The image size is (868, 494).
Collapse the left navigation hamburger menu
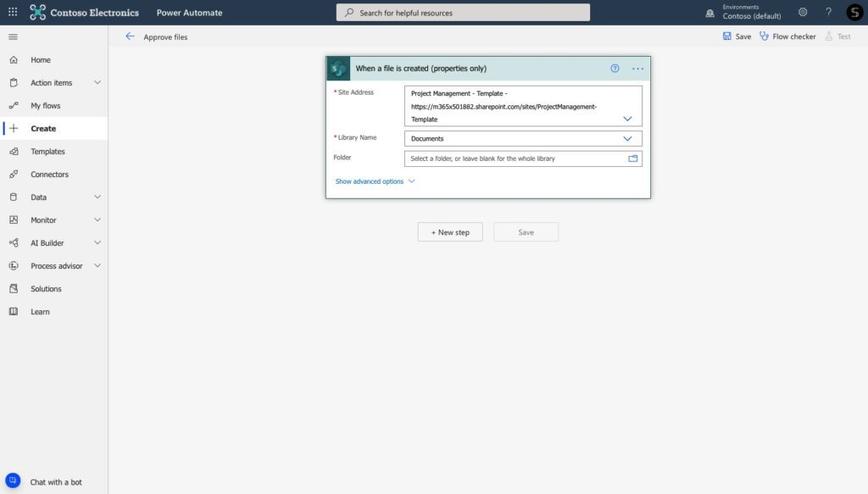(14, 37)
